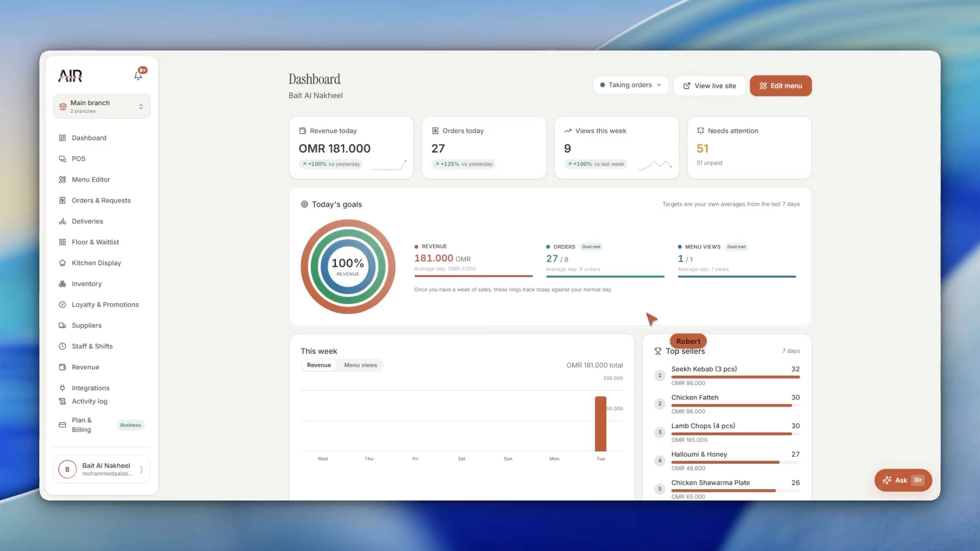Open the notifications bell icon
The height and width of the screenshot is (551, 980).
(x=138, y=76)
